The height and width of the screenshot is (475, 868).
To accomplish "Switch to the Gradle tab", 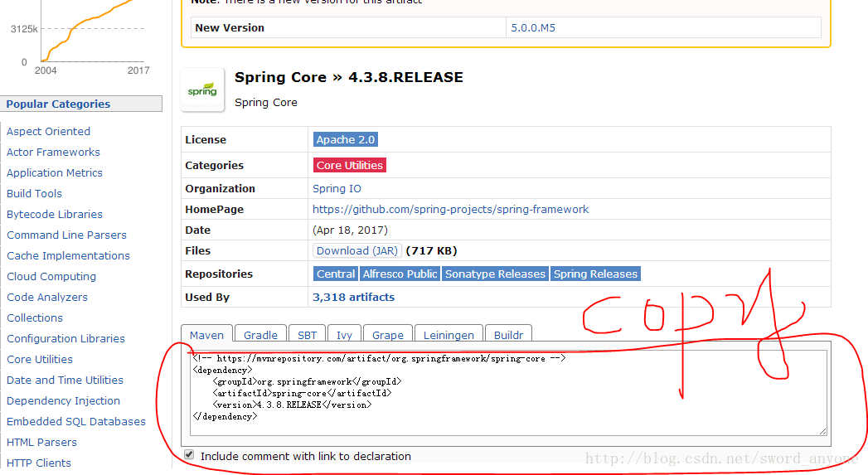I will point(260,334).
